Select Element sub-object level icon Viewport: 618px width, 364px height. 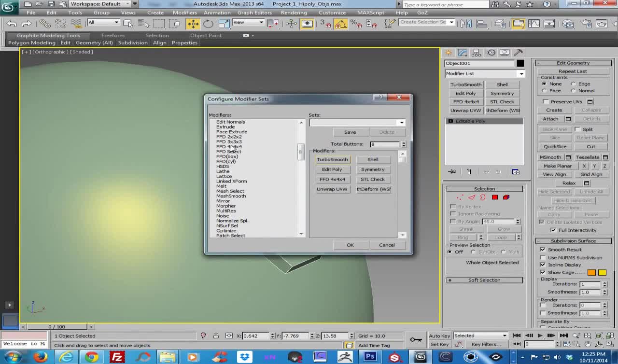click(x=506, y=197)
